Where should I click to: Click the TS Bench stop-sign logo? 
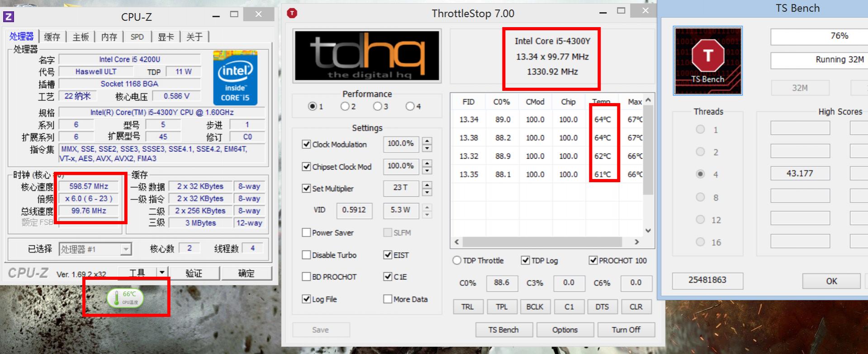pos(708,61)
